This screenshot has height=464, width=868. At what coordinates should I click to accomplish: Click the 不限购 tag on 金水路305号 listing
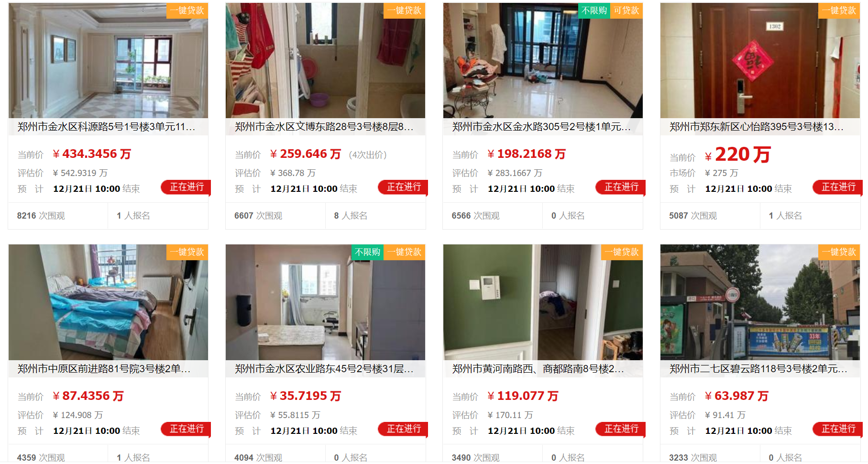click(594, 11)
